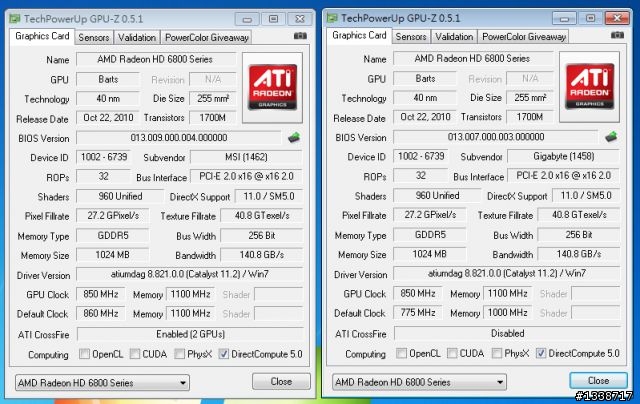The width and height of the screenshot is (640, 404).
Task: Click the Close button in left GPU-Z window
Action: tap(281, 382)
